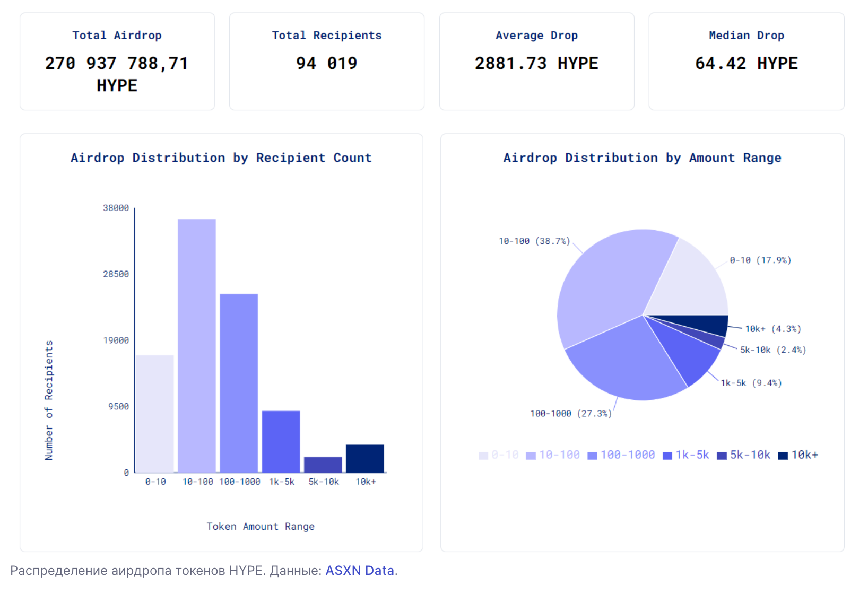Click the tallest 10-100 bar
The width and height of the screenshot is (868, 594).
[197, 346]
